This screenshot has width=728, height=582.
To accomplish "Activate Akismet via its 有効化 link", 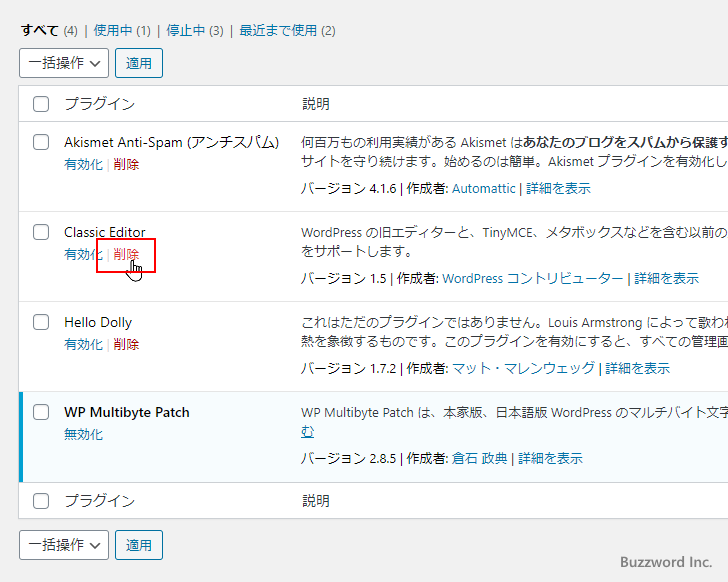I will [x=83, y=164].
